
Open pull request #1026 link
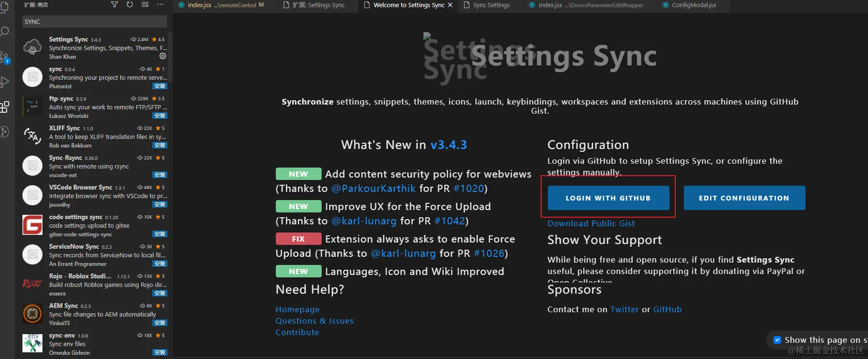[489, 253]
